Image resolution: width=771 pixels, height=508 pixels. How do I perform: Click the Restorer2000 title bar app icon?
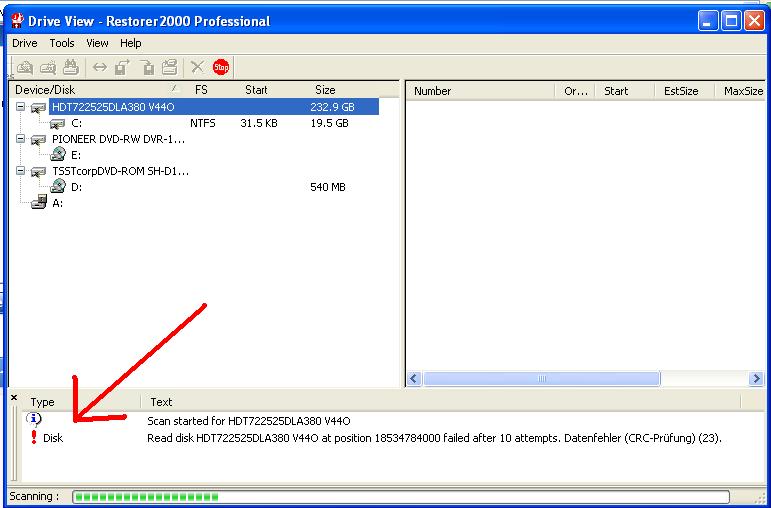18,21
